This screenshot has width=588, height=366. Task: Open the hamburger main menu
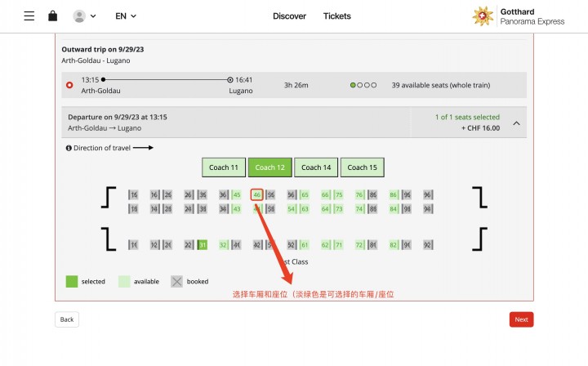coord(29,16)
